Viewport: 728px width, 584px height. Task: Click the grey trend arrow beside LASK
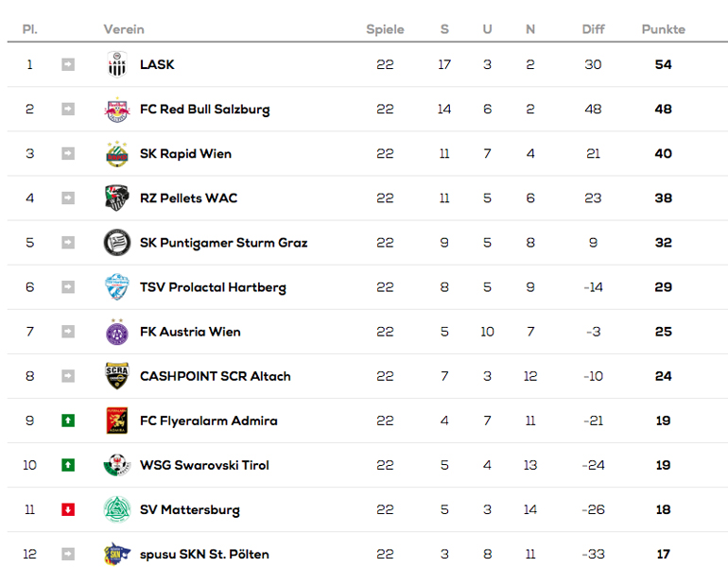click(x=68, y=65)
